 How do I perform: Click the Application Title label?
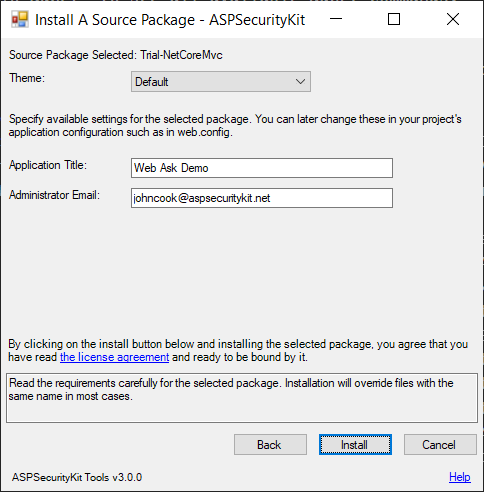(48, 165)
